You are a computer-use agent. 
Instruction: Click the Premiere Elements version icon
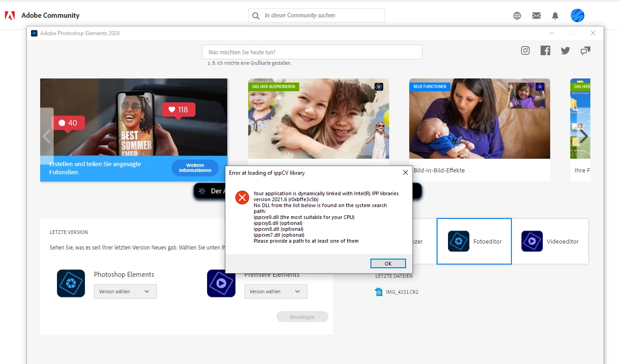click(x=221, y=283)
